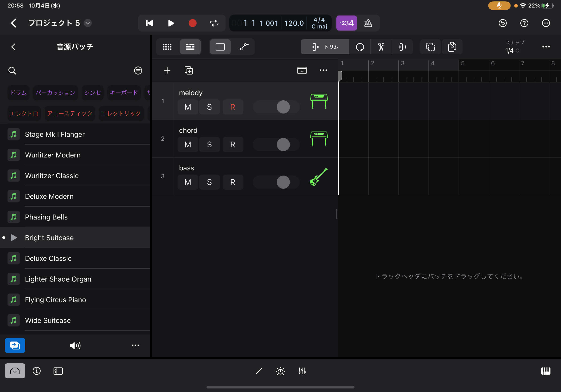The height and width of the screenshot is (392, 561).
Task: Search patches with the magnifier icon
Action: [x=12, y=71]
